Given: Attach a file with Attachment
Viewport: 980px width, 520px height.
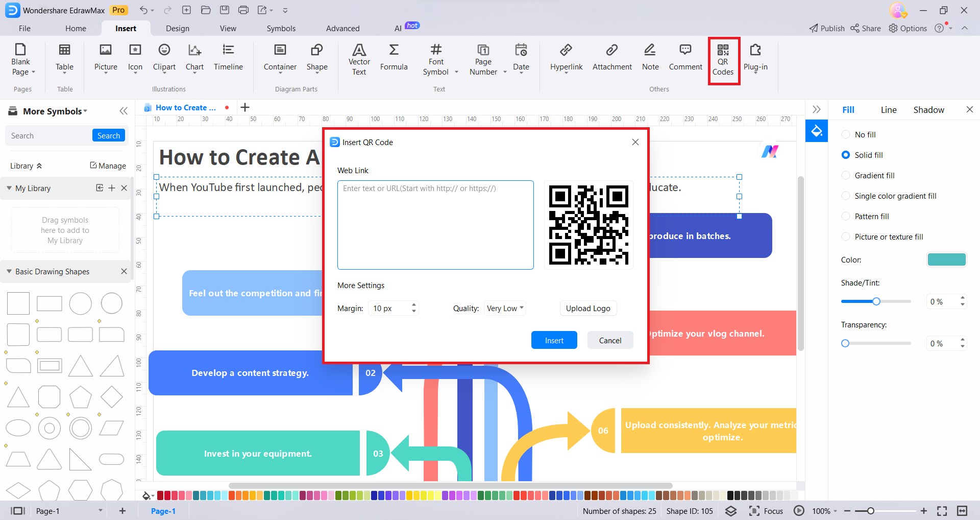Looking at the screenshot, I should coord(612,57).
